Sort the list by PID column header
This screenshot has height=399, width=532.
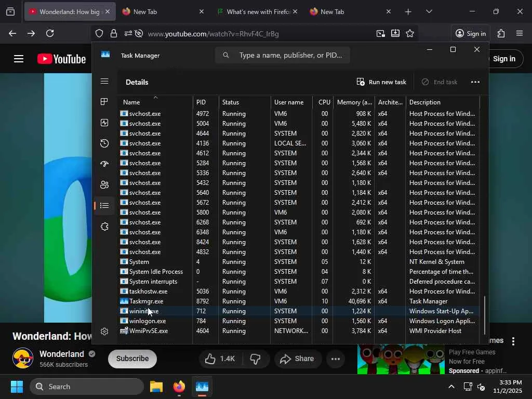[x=201, y=102]
